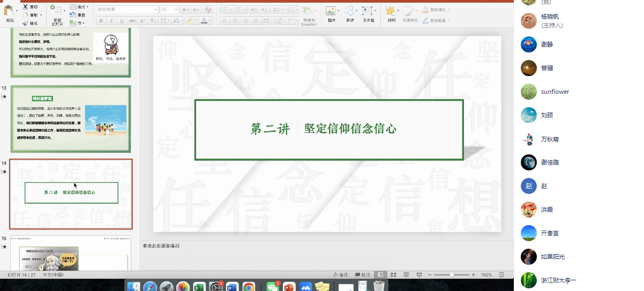Switch to slide sorter view in status bar
This screenshot has height=291, width=644.
[393, 274]
